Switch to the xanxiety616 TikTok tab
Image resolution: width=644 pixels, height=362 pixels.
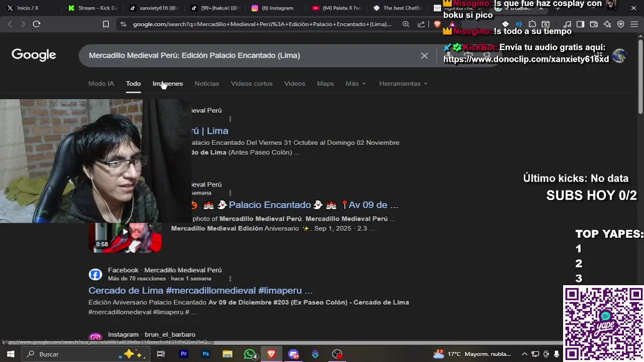pos(154,8)
